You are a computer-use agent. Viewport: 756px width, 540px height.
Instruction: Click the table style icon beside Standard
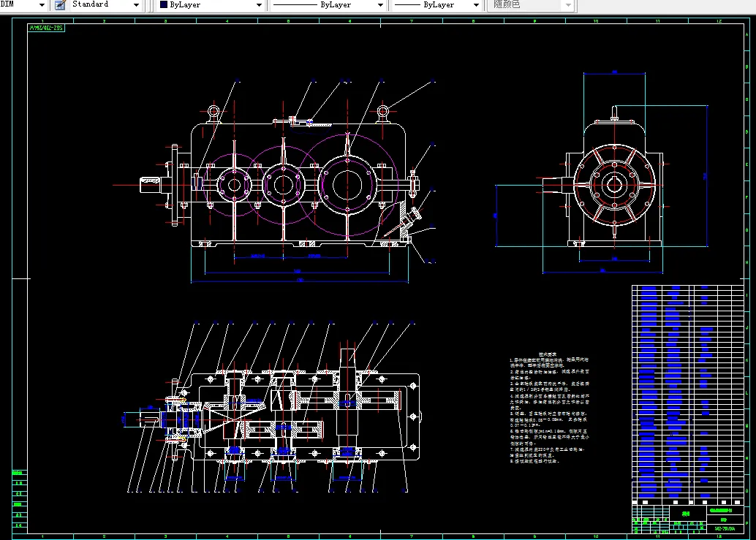pyautogui.click(x=60, y=5)
